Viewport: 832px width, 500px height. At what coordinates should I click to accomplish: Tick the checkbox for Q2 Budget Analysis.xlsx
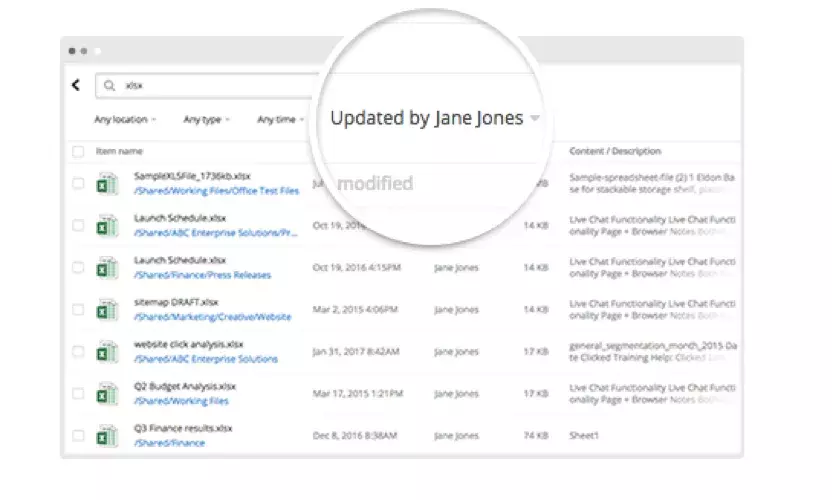(78, 393)
